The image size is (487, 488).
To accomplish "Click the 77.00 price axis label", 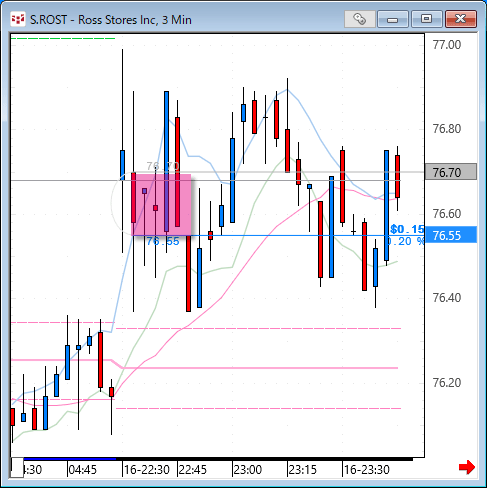I will [447, 45].
